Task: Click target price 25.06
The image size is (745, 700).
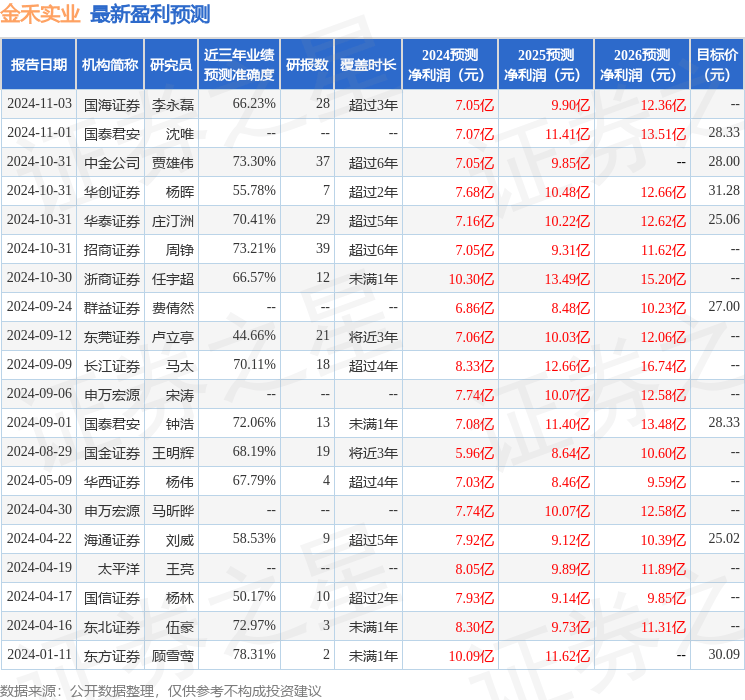Action: click(724, 220)
